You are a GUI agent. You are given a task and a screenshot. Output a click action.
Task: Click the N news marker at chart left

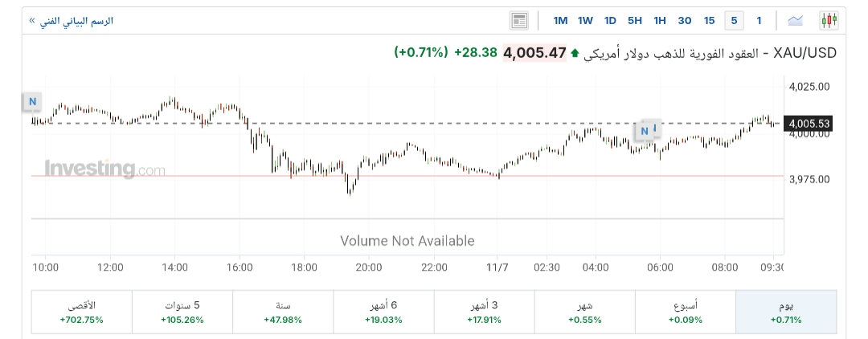pos(33,101)
